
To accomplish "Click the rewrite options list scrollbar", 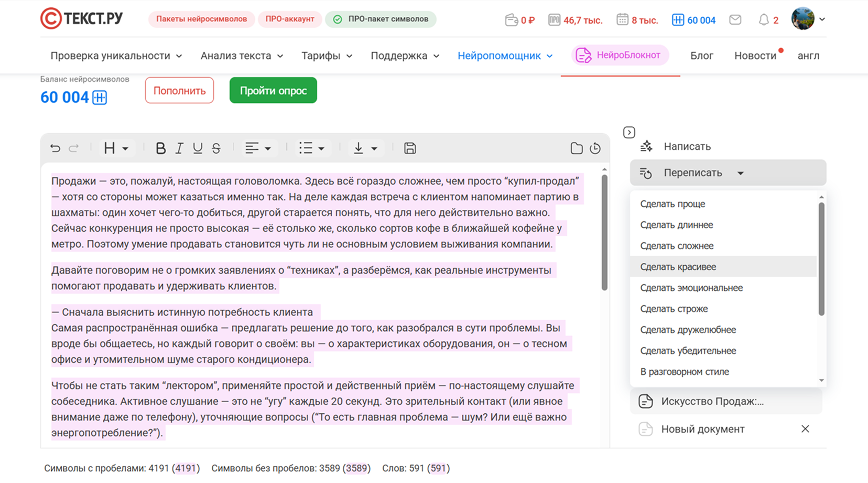I will pos(821,260).
